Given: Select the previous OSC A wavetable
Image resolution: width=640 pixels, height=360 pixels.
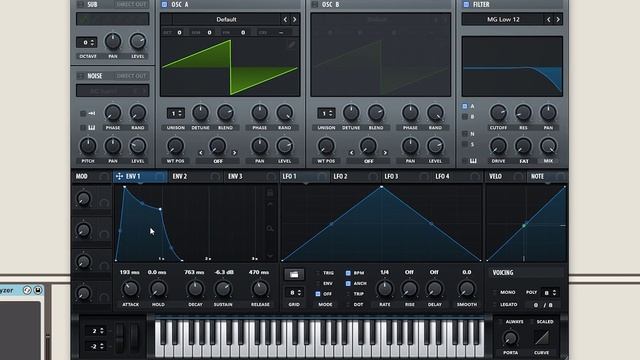Looking at the screenshot, I should pos(285,19).
